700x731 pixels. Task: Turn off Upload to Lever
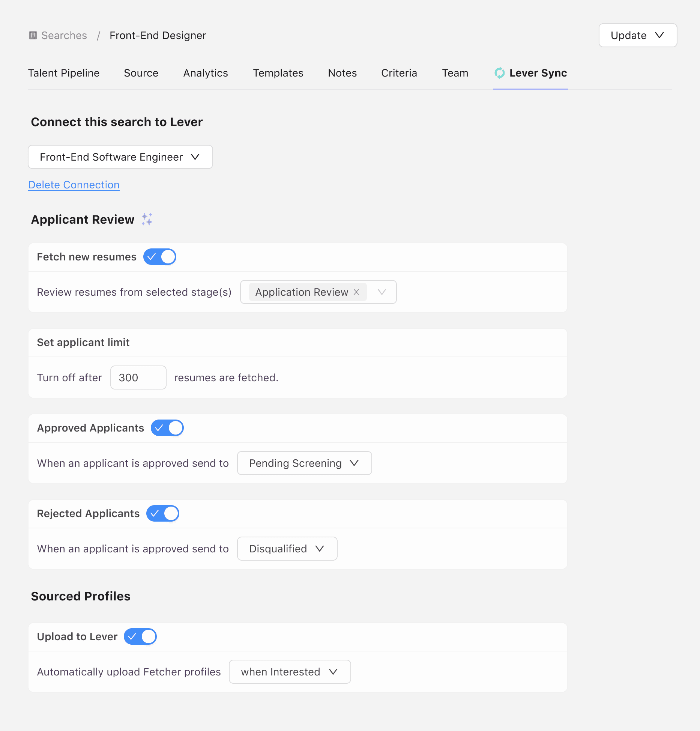coord(140,636)
